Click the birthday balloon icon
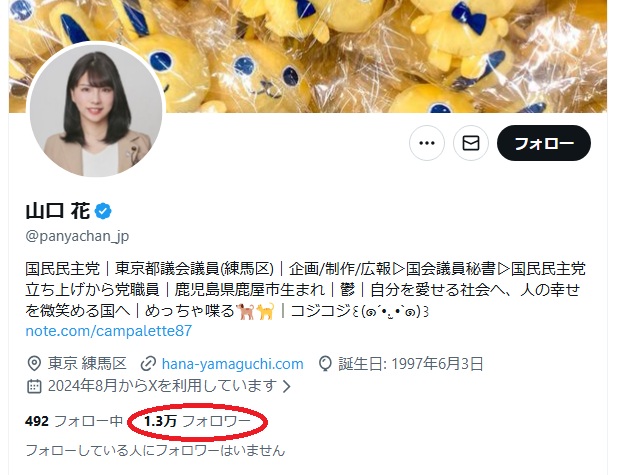Viewport: 625px width, 475px height. click(x=326, y=364)
